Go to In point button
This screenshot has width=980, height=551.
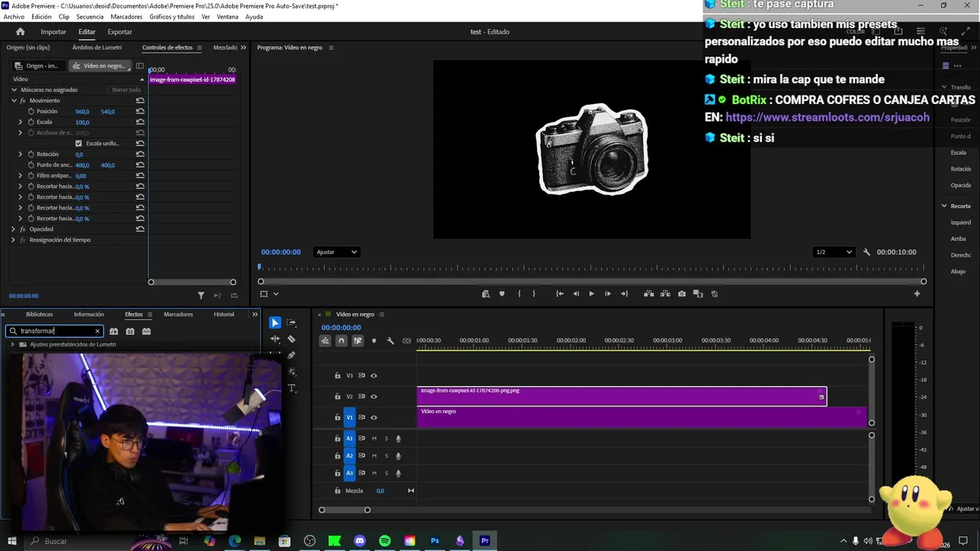click(560, 294)
